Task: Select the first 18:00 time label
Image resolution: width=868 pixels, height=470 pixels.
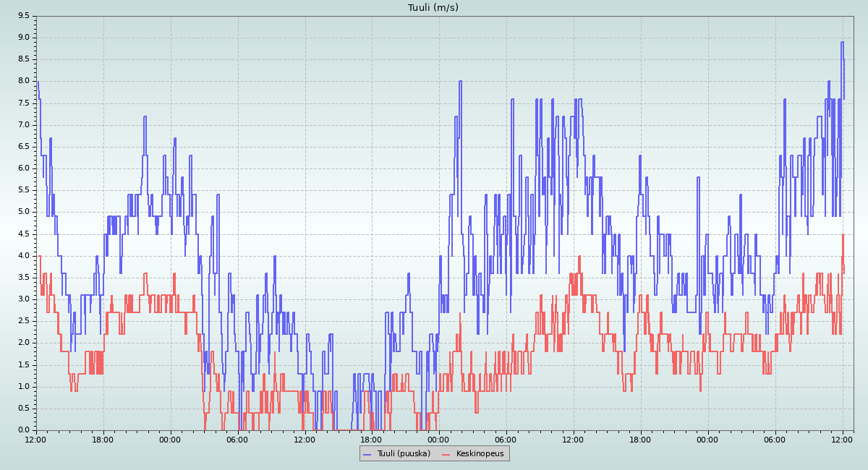Action: tap(103, 439)
